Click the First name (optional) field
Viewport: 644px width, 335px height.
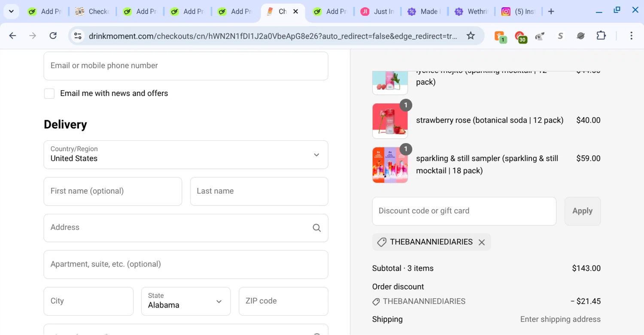coord(113,191)
